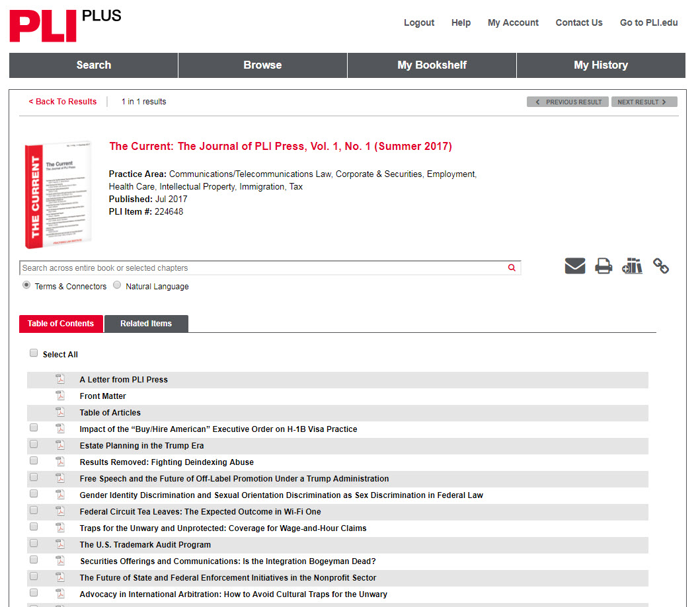Open PDF icon for Federal Circuit Tea Leaves
The width and height of the screenshot is (700, 607).
60,511
